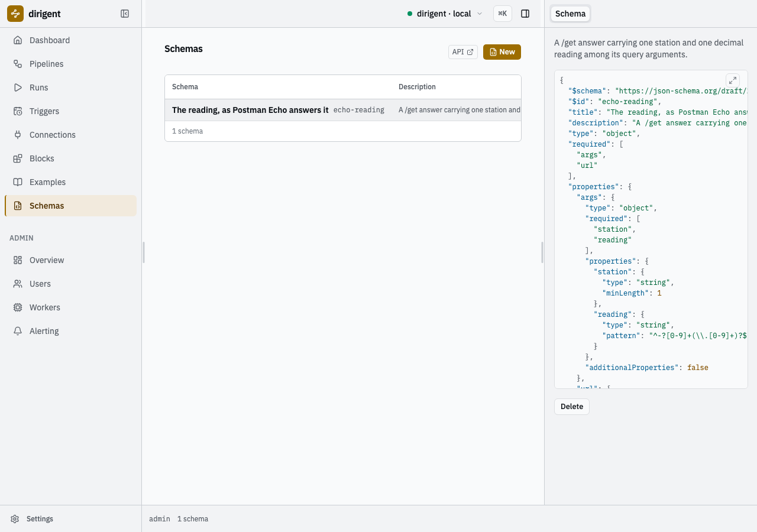
Task: Click the "$id": "echo-reading" code line
Action: point(614,102)
